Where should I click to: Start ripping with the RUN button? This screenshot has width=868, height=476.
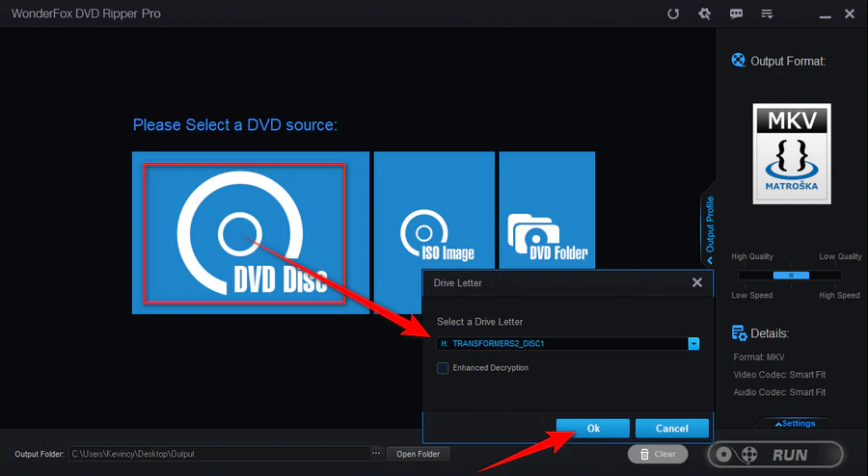tap(775, 455)
